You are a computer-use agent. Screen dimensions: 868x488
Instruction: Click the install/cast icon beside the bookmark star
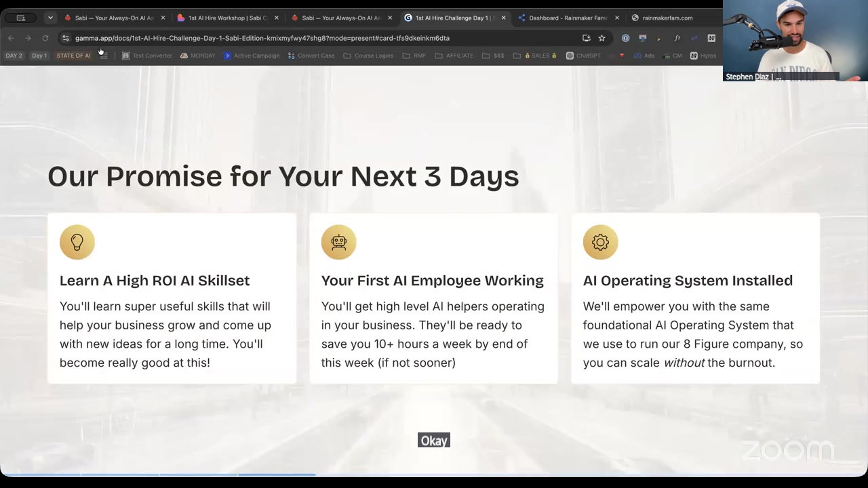click(586, 38)
